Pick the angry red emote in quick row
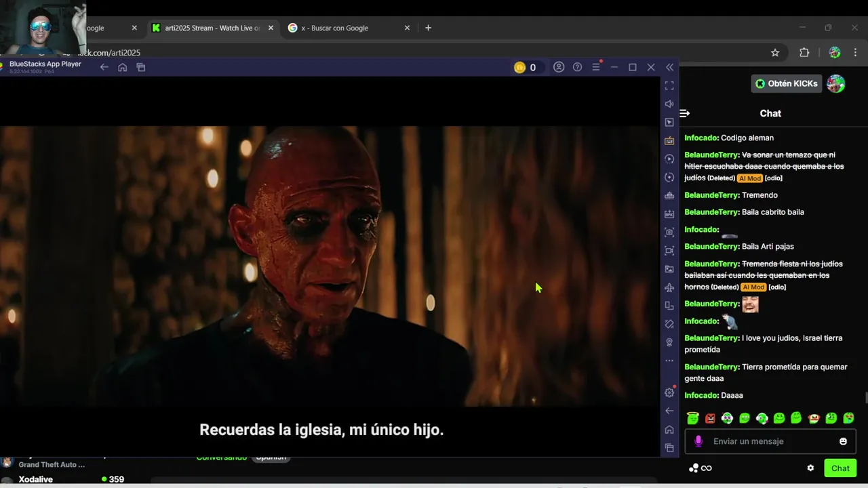 (710, 418)
